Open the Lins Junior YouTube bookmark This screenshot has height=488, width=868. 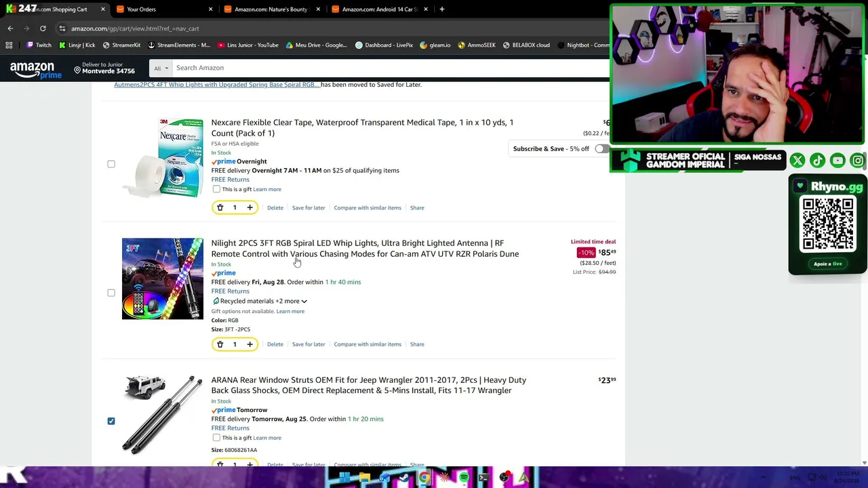pyautogui.click(x=248, y=45)
